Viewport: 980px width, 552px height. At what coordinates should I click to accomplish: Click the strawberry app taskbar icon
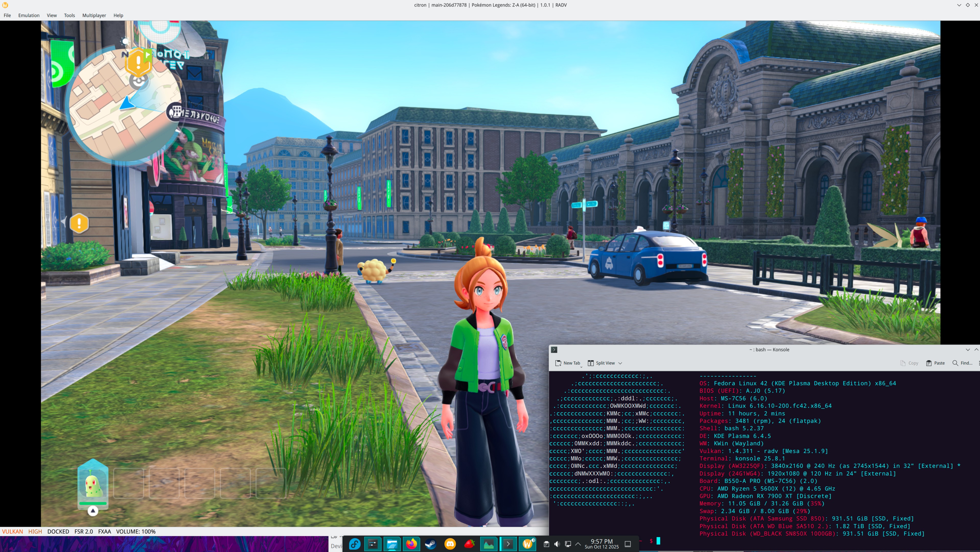(469, 544)
